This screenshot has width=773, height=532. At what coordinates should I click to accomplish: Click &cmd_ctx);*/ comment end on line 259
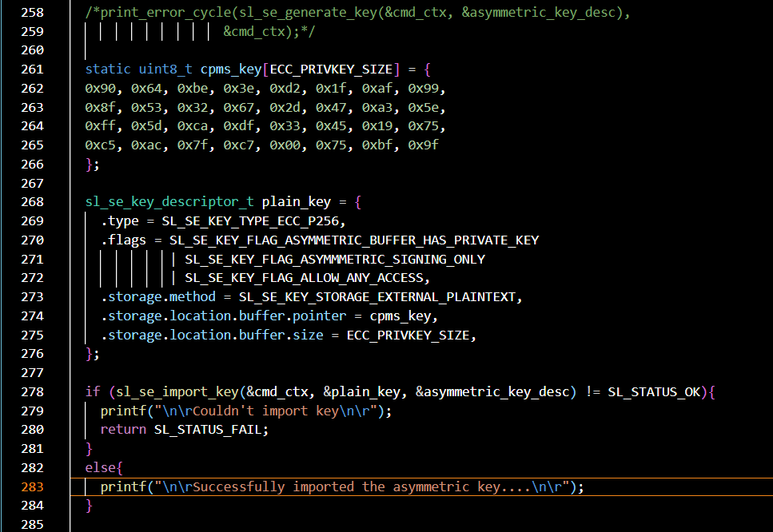pyautogui.click(x=269, y=31)
